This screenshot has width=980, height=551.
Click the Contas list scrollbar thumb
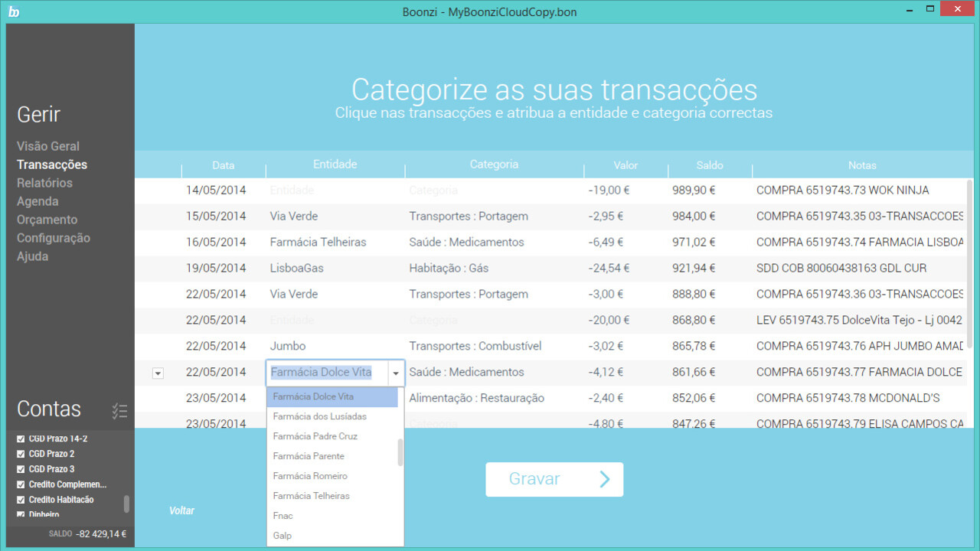[126, 504]
